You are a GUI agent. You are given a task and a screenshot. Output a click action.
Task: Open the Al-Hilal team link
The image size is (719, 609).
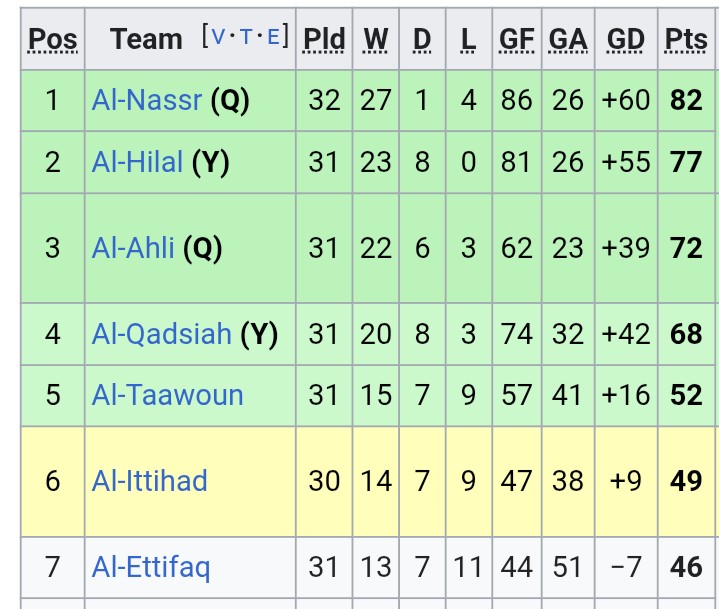[137, 162]
